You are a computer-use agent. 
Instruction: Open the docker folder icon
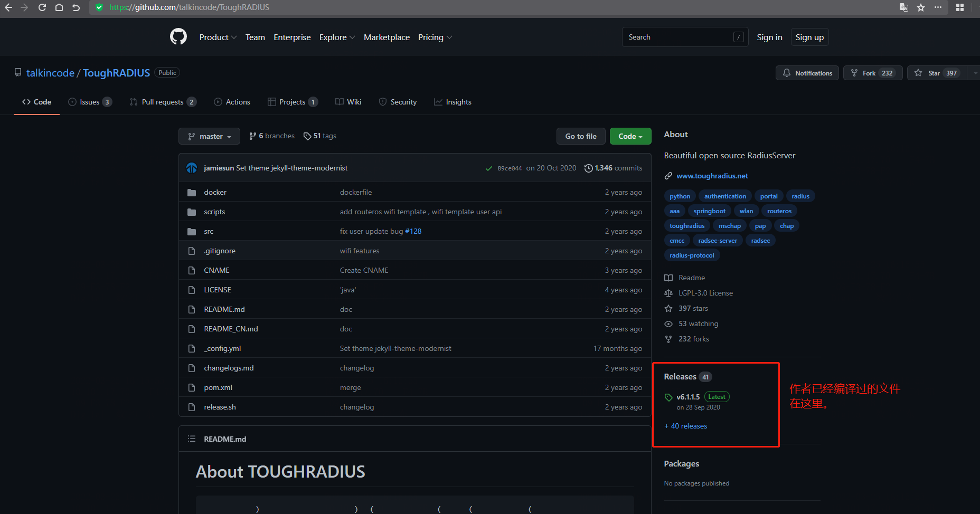192,192
